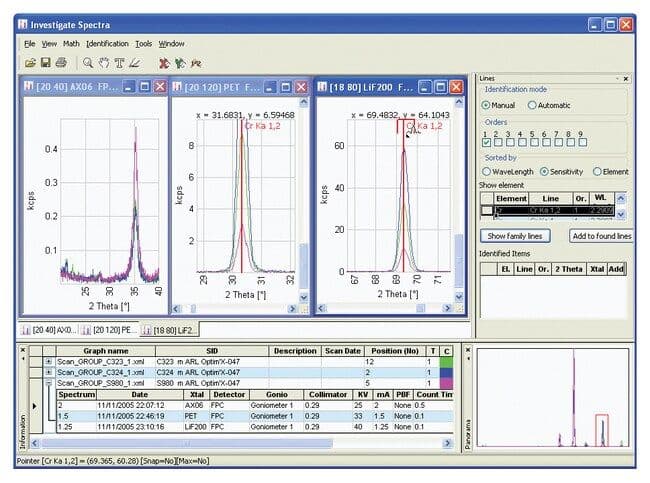
Task: Select Automatic identification mode
Action: (549, 105)
